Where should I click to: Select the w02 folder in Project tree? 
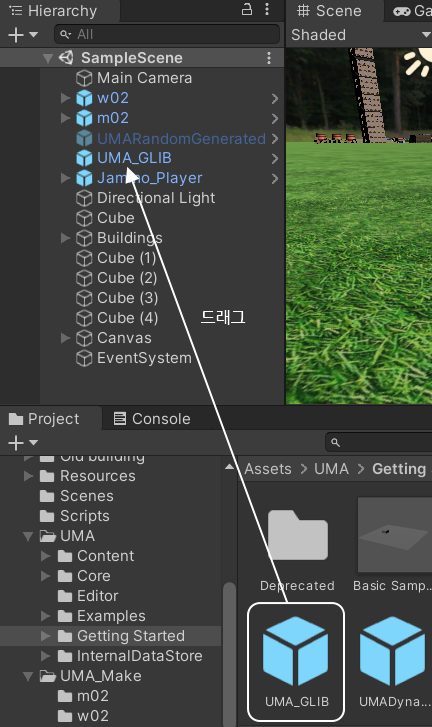coord(93,716)
